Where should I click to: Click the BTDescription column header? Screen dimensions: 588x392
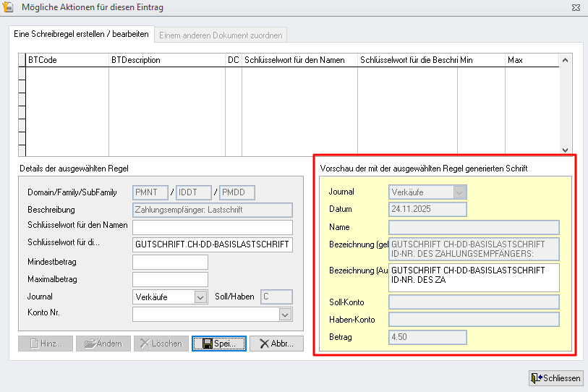(166, 60)
